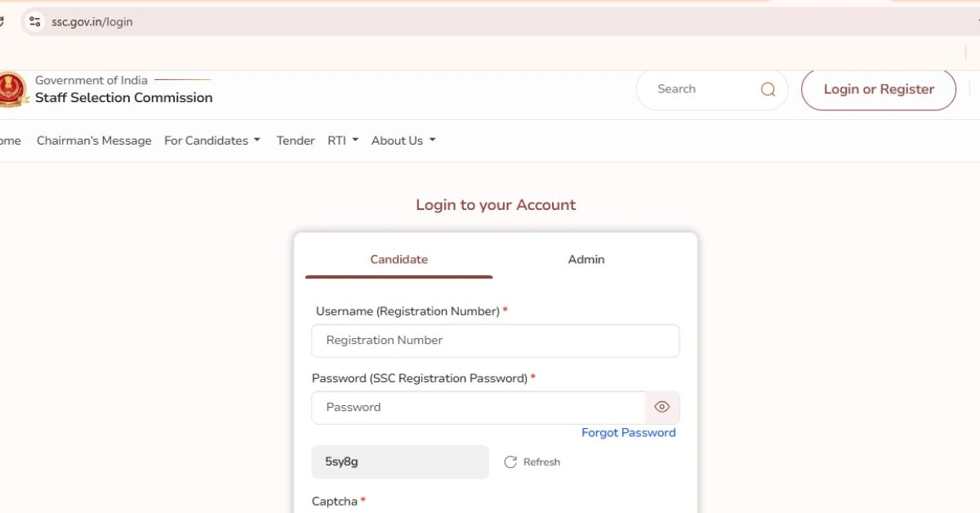Click the captcha code image 5sy8g
Screen dimensions: 980x513
coord(399,462)
